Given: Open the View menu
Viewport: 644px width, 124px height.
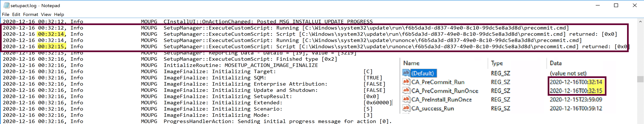Looking at the screenshot, I should [46, 14].
